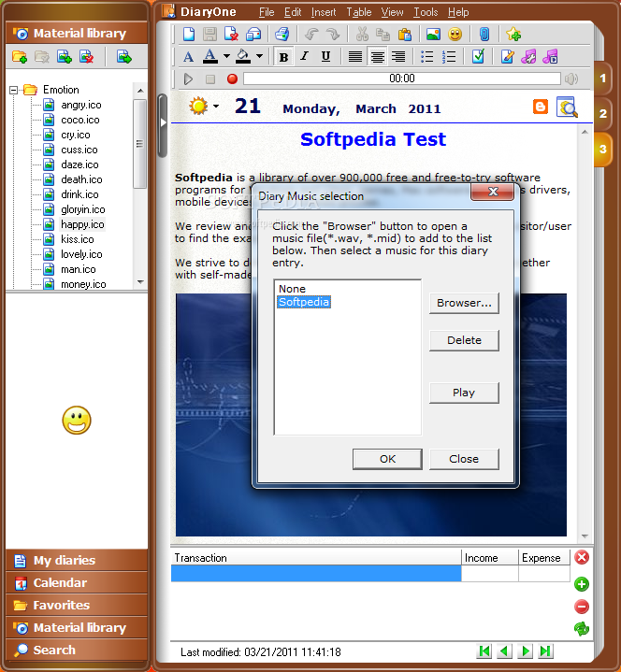The width and height of the screenshot is (621, 672).
Task: Click the numbered list icon
Action: (449, 57)
